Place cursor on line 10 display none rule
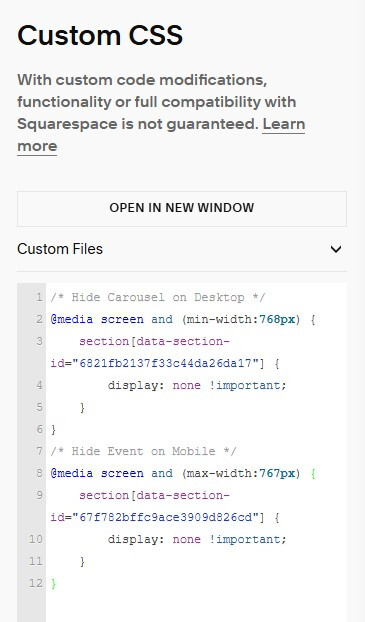This screenshot has width=365, height=622. click(x=197, y=539)
